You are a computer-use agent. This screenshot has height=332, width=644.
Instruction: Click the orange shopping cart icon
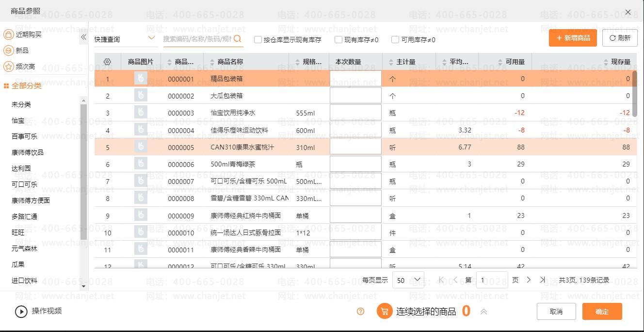384,312
